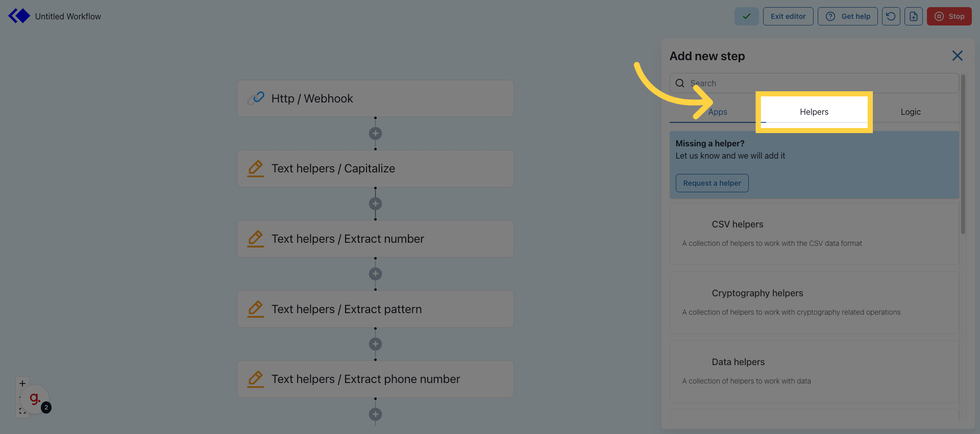Click the green checkmark status button

point(746,16)
